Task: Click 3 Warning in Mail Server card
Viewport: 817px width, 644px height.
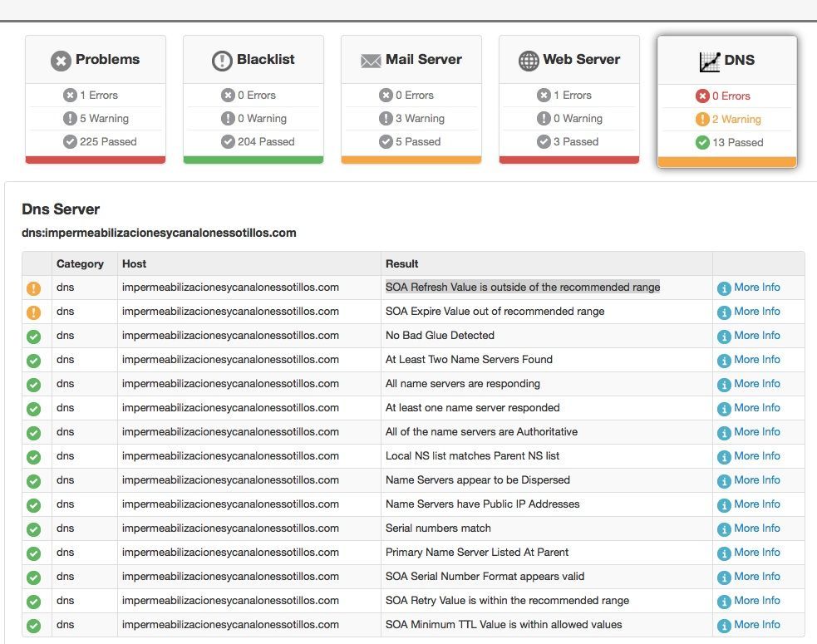Action: point(411,118)
